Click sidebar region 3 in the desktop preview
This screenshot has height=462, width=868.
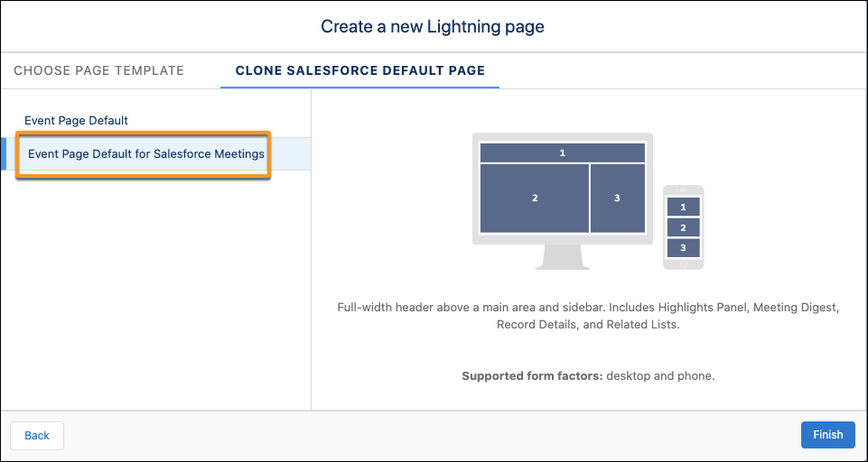pos(617,198)
